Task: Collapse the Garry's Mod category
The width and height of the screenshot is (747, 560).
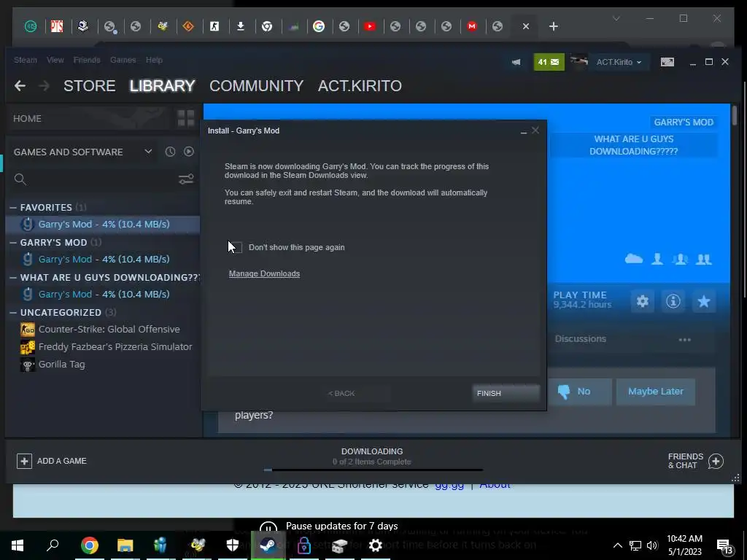Action: [x=13, y=242]
